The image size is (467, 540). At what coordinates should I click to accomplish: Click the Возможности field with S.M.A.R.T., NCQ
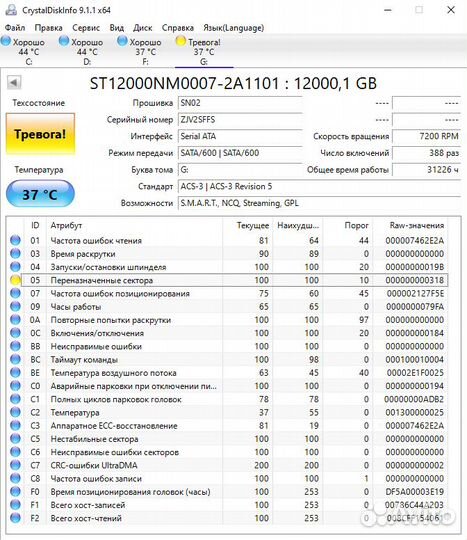[319, 203]
